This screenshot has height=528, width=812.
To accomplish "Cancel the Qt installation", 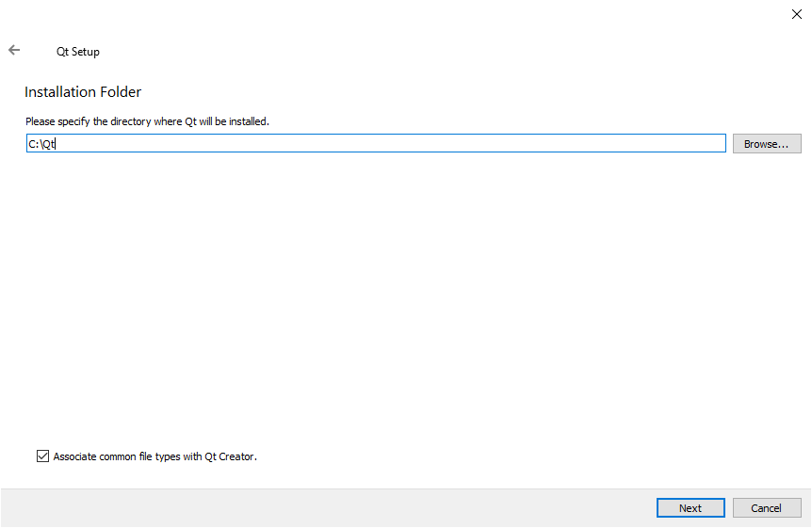I will [x=767, y=508].
